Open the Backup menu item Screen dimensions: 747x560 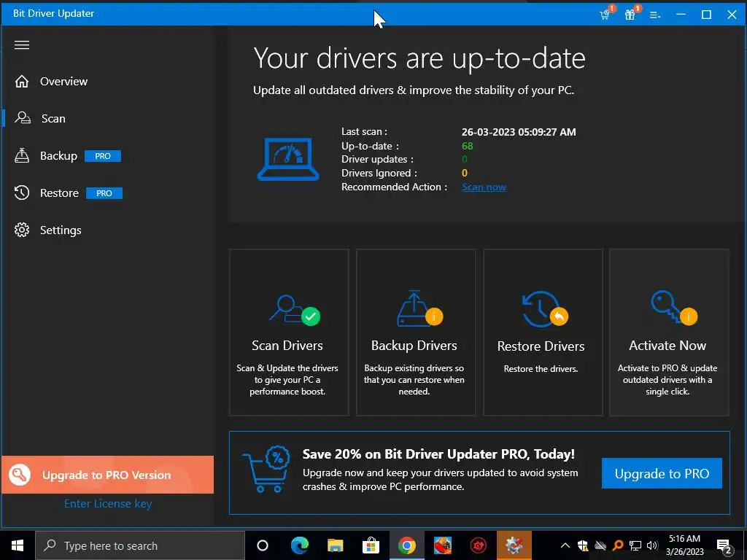coord(58,156)
